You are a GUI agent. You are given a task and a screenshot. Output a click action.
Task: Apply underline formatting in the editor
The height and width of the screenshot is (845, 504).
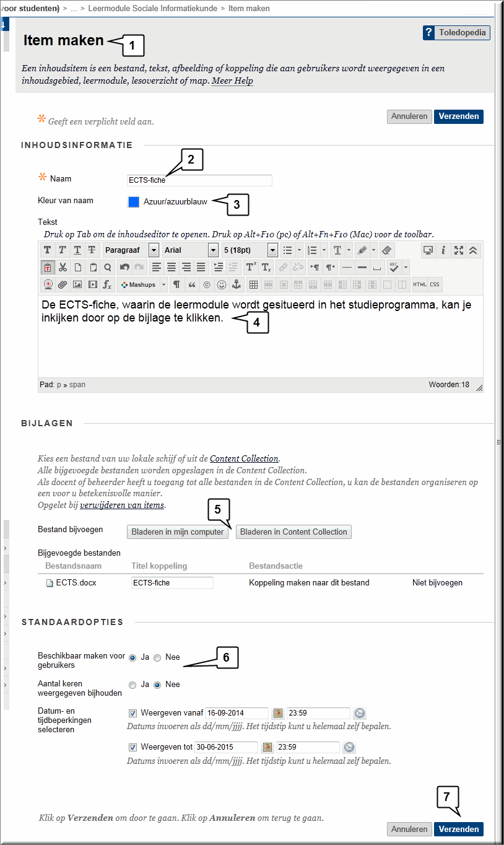pos(77,250)
